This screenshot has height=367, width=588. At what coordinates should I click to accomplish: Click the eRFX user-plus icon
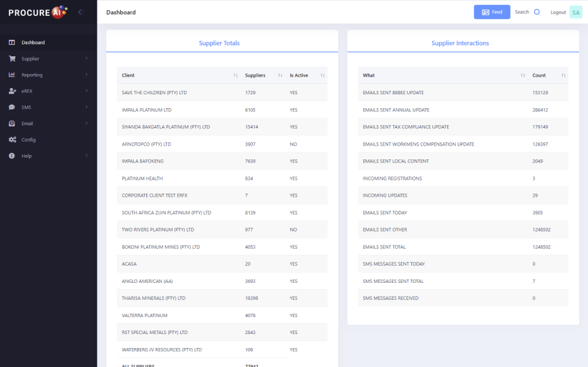coord(13,91)
